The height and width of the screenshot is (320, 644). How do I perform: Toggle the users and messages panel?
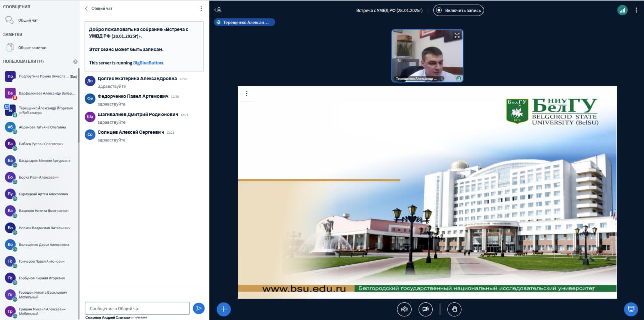[x=218, y=10]
